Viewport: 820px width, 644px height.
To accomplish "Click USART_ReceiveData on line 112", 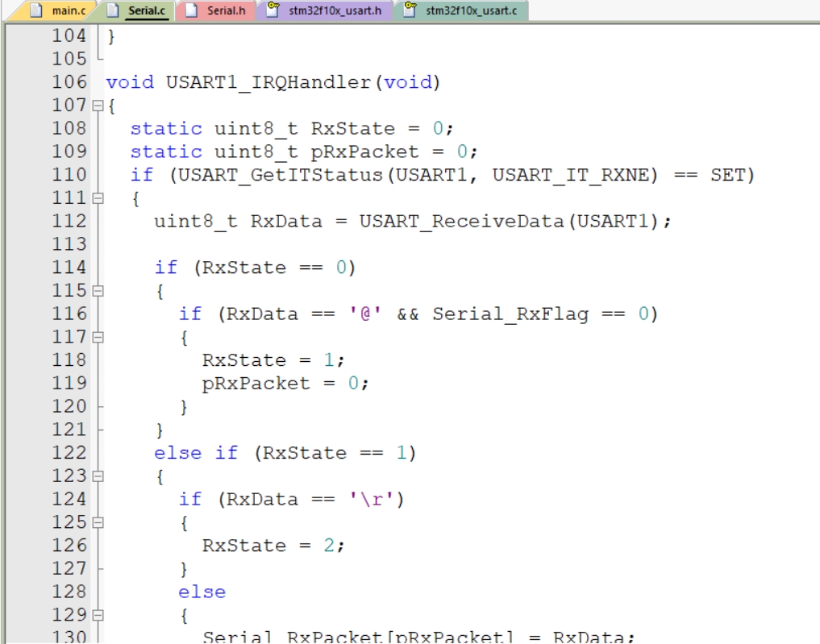I will click(462, 222).
